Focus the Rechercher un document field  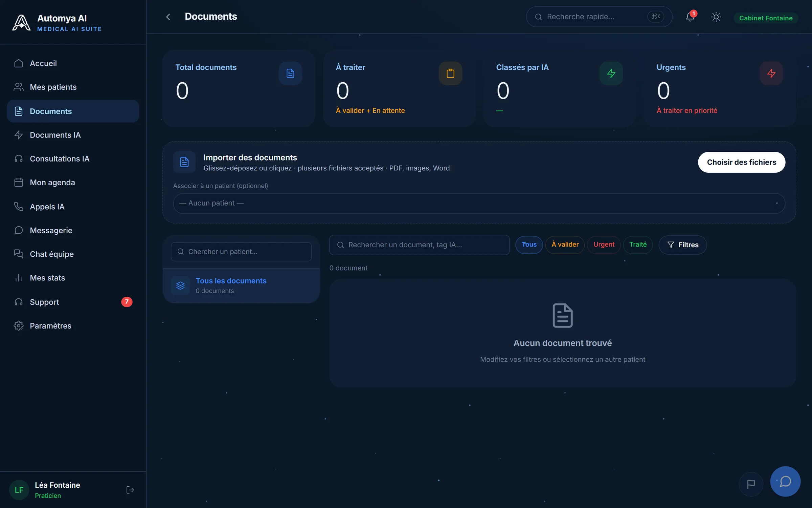click(419, 245)
